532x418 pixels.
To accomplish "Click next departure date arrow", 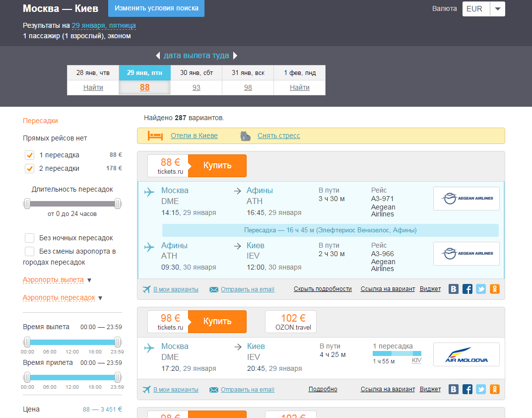I will (x=235, y=56).
